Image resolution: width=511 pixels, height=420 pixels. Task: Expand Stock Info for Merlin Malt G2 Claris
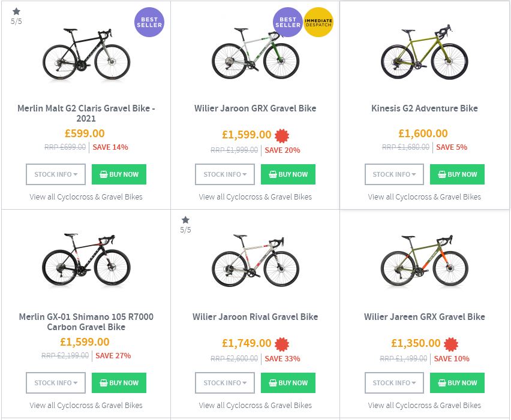[56, 174]
